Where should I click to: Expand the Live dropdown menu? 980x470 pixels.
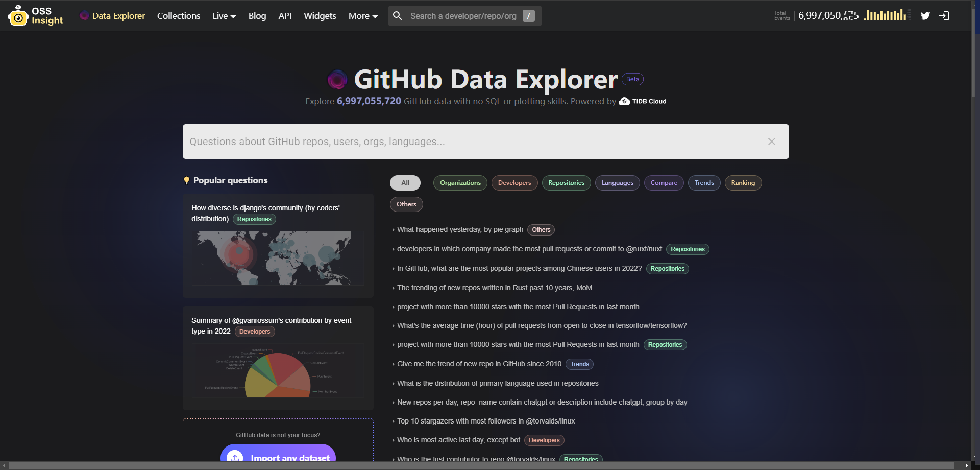224,16
